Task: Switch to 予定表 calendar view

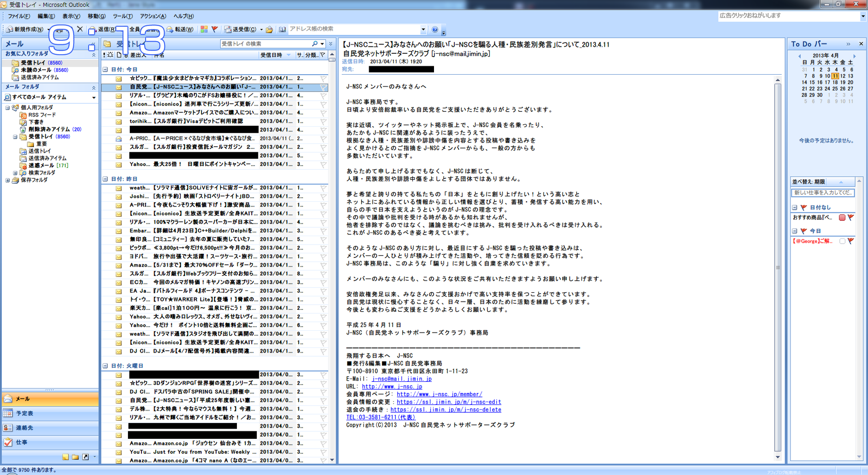Action: [x=50, y=413]
